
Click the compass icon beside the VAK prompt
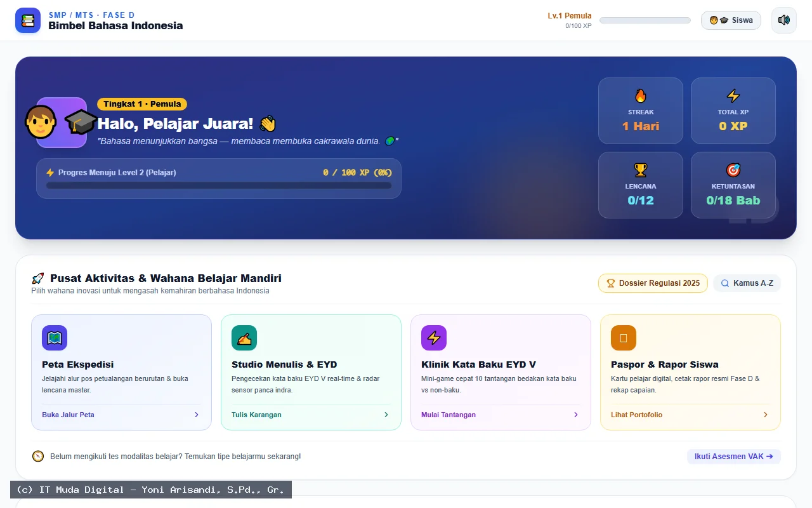[38, 456]
